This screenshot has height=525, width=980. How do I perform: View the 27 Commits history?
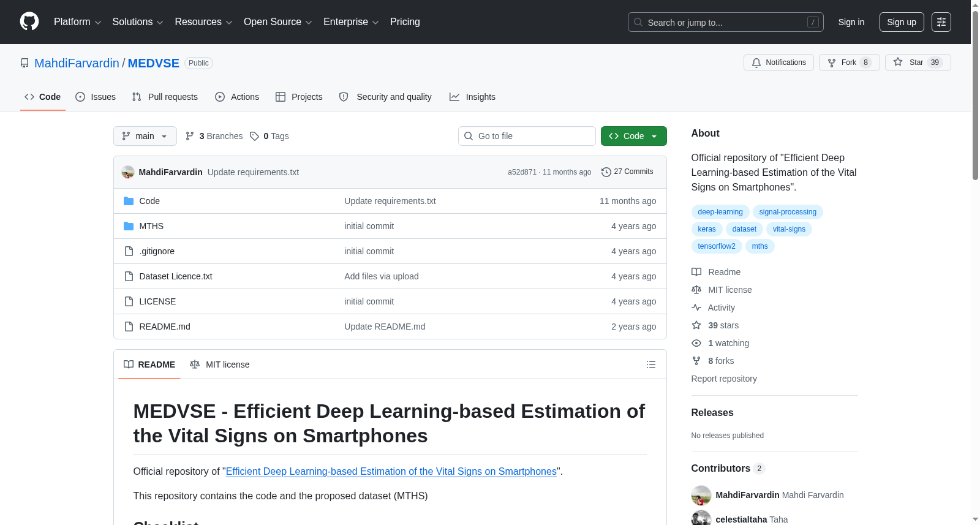click(627, 172)
